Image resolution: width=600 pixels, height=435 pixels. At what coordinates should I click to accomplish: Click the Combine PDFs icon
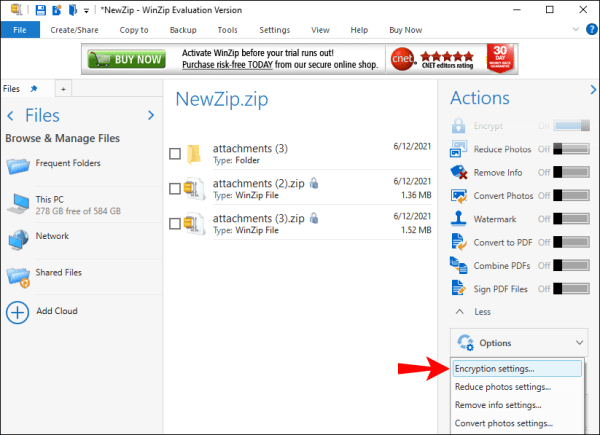click(x=458, y=265)
